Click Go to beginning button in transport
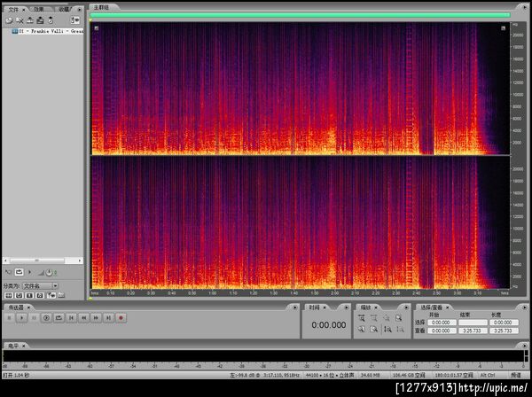Screen dimensions: 532x397 pos(71,318)
